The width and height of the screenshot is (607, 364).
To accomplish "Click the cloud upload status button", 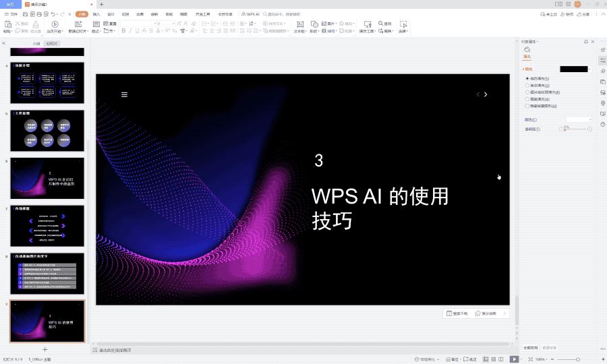I will 548,14.
